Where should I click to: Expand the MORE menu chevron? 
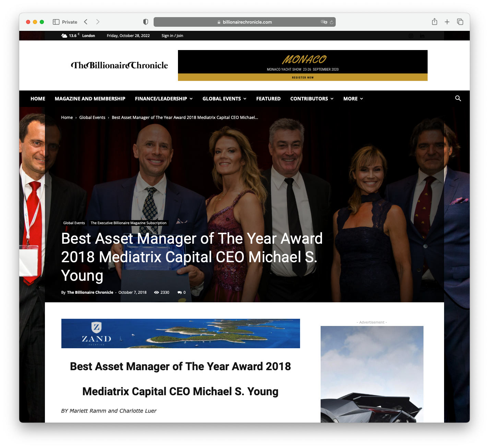(x=361, y=99)
